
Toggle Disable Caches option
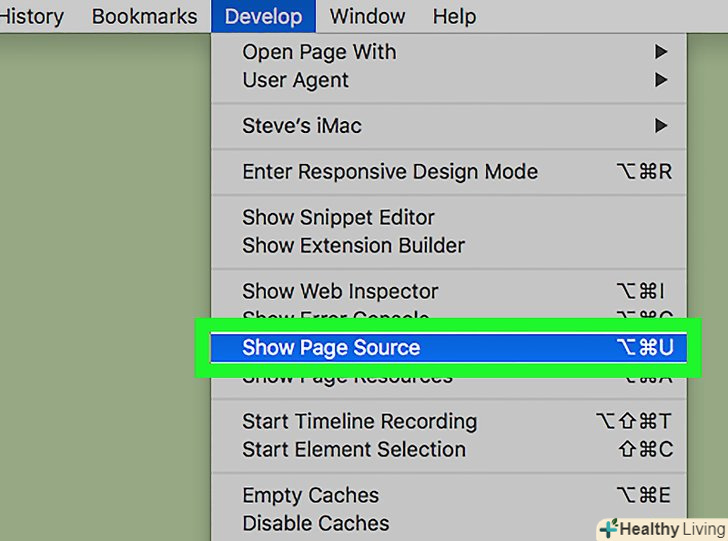tap(315, 523)
